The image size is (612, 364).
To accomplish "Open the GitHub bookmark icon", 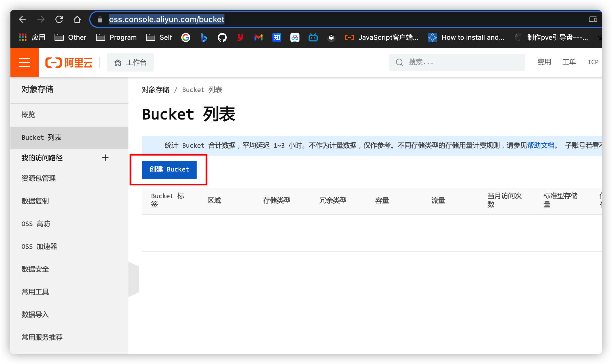I will point(222,37).
